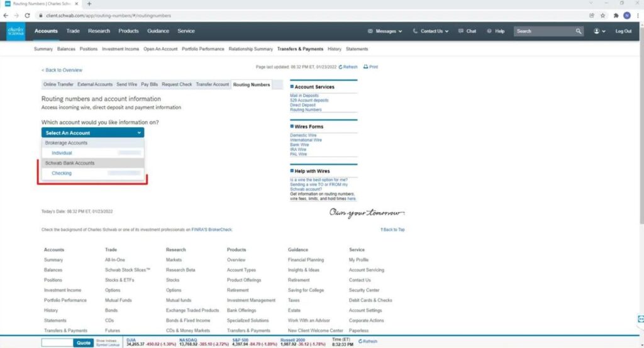Click the quote symbol input field
This screenshot has width=644, height=348.
tap(57, 342)
